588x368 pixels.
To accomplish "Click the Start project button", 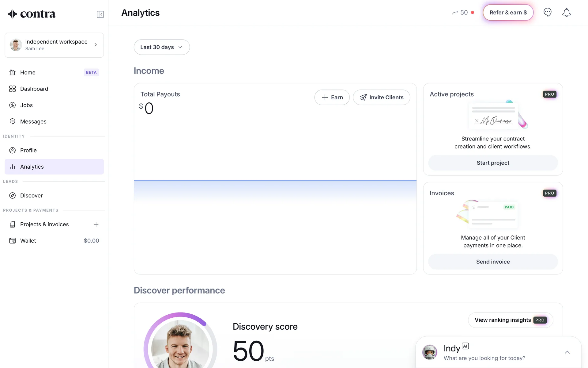I will click(492, 163).
